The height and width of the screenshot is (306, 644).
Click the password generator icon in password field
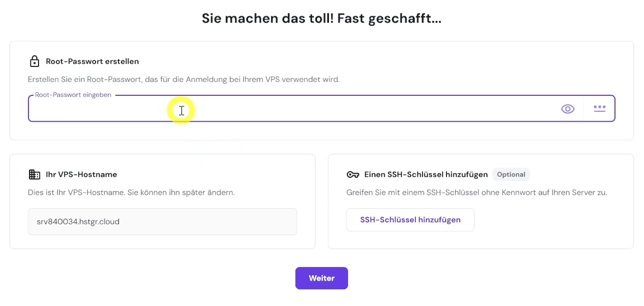(x=599, y=108)
